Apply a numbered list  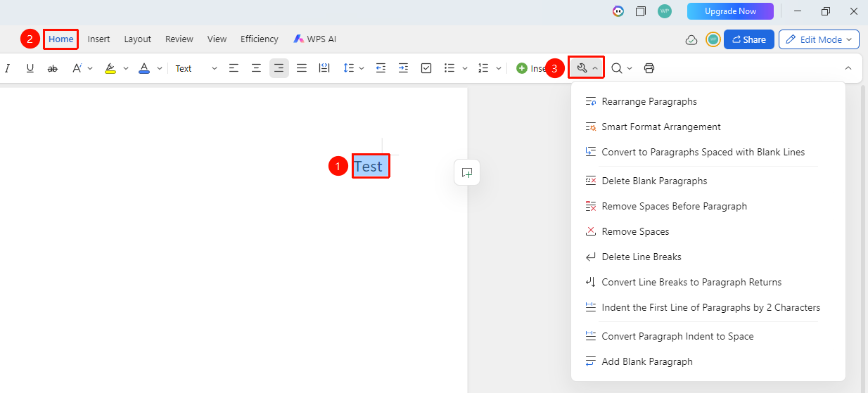tap(483, 68)
